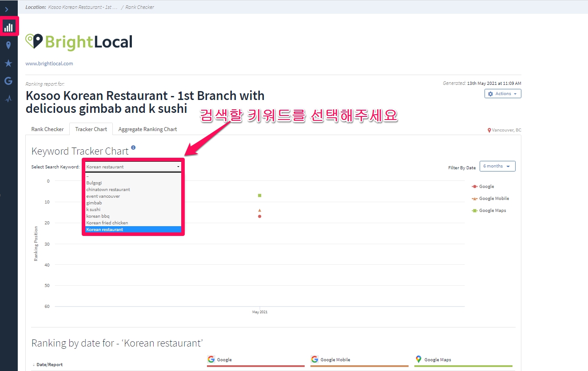
Task: Select 'chinatown restaurant' keyword option
Action: 133,189
